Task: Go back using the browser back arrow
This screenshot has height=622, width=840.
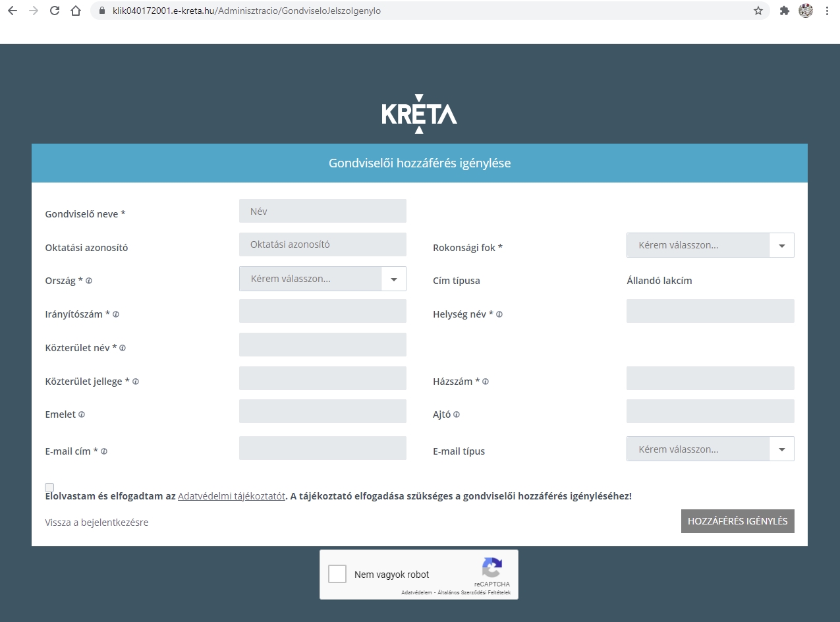Action: [x=12, y=11]
